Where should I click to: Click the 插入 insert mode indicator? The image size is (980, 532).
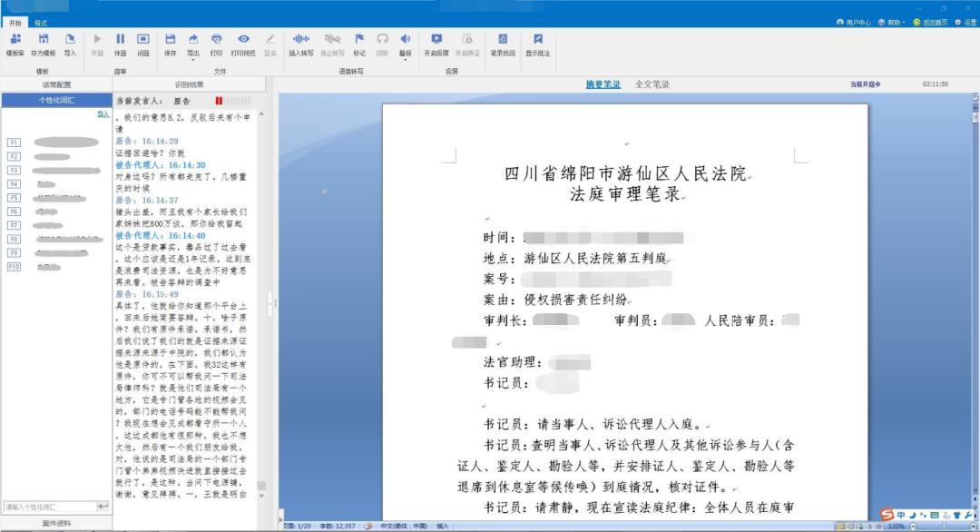click(443, 527)
